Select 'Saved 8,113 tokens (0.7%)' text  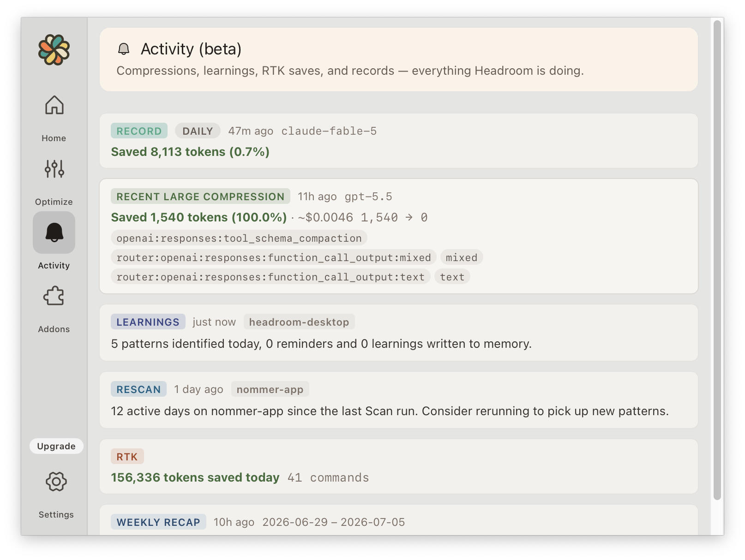coord(190,152)
